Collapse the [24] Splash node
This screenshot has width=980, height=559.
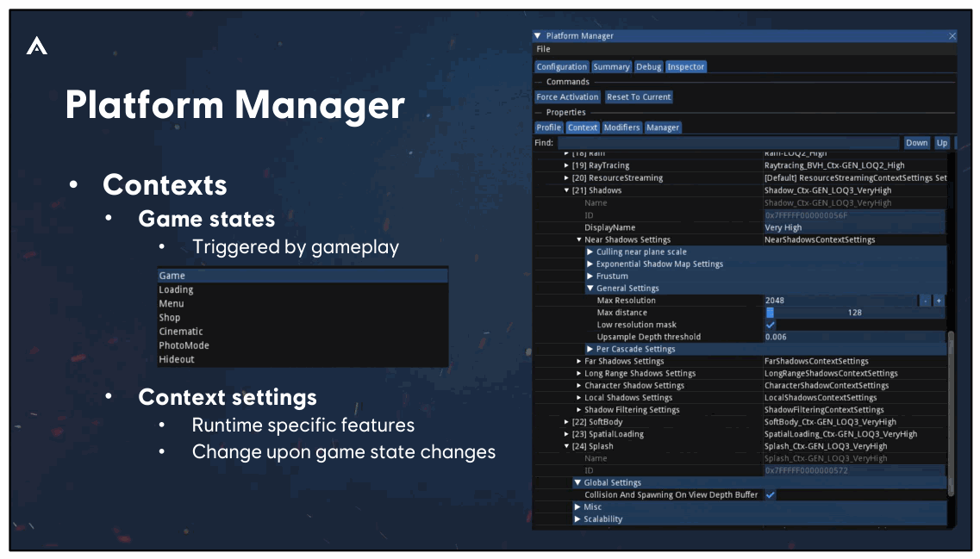pyautogui.click(x=566, y=446)
